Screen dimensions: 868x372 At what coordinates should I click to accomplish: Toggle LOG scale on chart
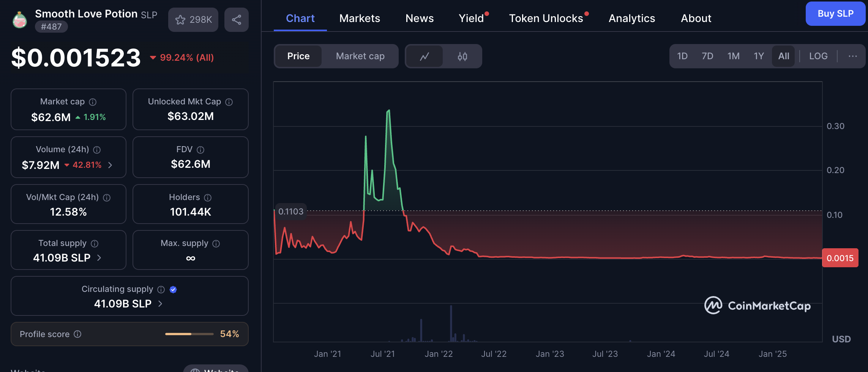point(818,56)
